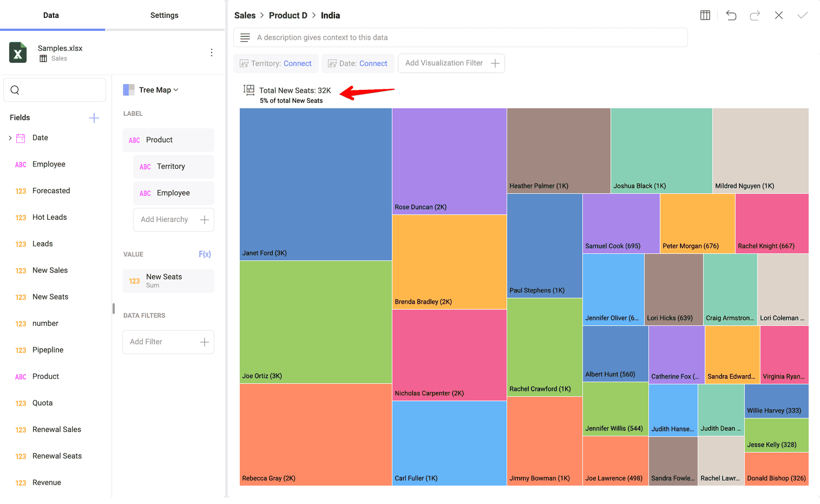Switch to the Data tab

tap(51, 15)
